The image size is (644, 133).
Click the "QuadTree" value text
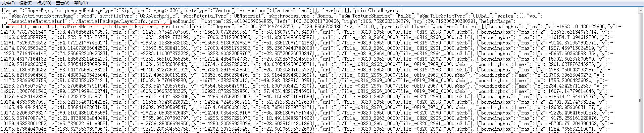[444, 27]
